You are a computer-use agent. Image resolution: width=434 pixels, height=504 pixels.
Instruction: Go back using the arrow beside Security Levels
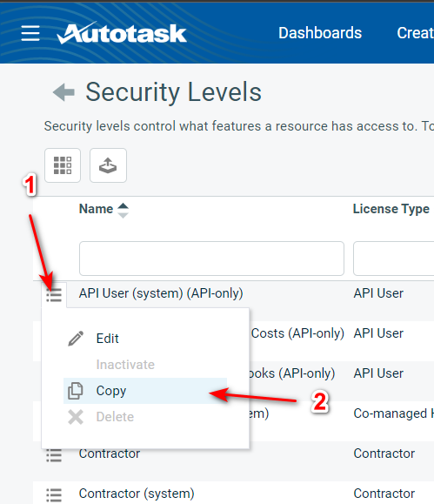click(x=63, y=92)
